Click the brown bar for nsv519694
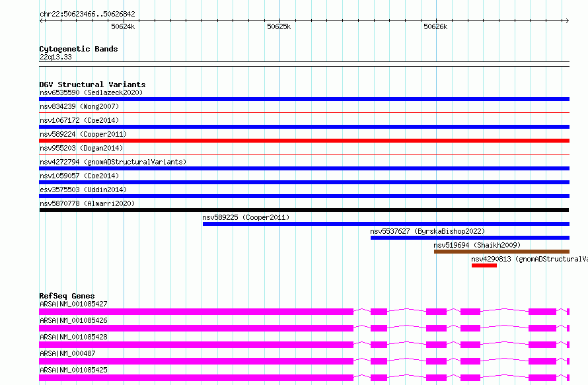The height and width of the screenshot is (385, 588). coord(501,252)
